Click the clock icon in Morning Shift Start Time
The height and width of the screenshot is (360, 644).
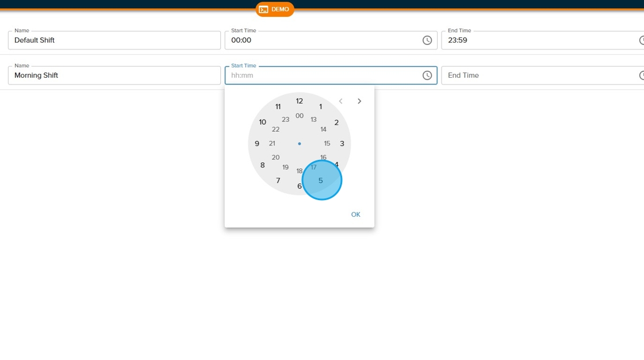[427, 75]
